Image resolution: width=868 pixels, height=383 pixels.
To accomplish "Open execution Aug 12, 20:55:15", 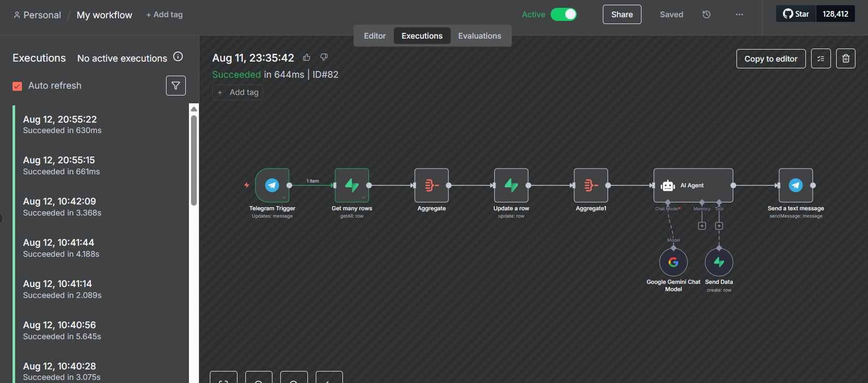I will click(102, 165).
